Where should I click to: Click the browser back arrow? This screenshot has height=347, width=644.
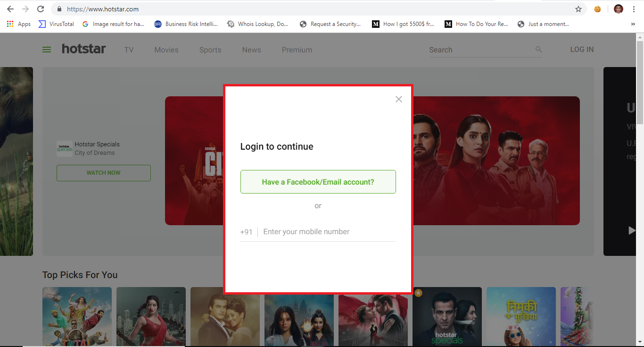coord(10,9)
